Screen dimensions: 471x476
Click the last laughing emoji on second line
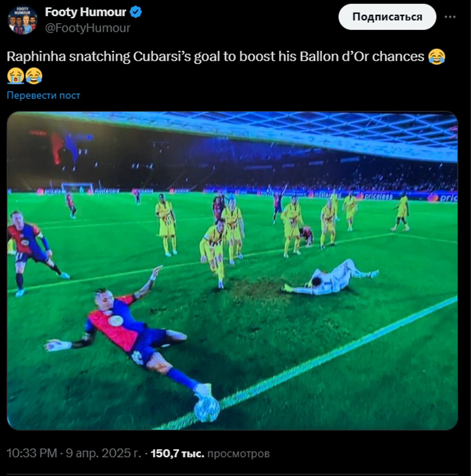[34, 76]
